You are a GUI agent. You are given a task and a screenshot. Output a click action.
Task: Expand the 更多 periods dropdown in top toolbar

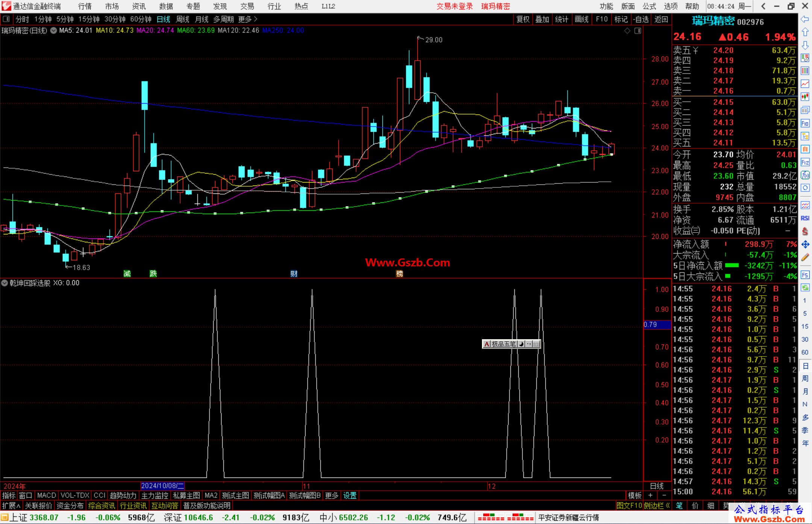coord(248,19)
